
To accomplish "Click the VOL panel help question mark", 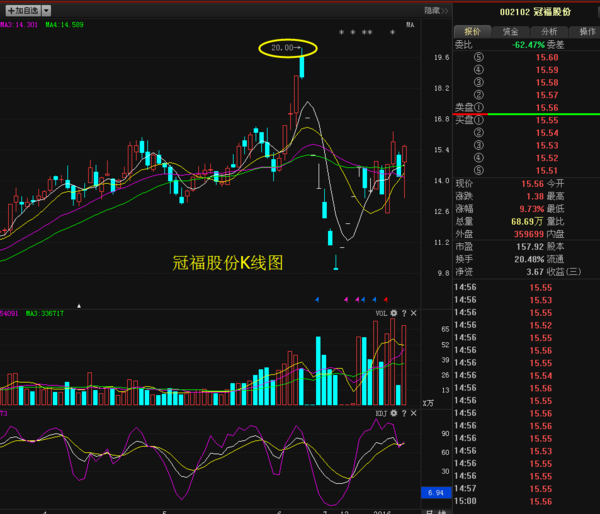I will pyautogui.click(x=404, y=313).
